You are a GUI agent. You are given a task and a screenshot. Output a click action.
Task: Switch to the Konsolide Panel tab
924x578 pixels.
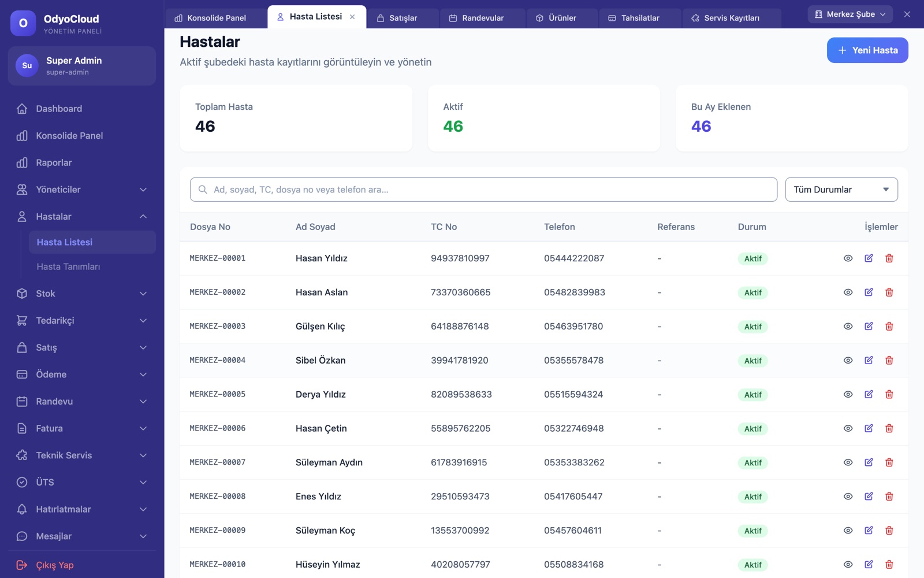(x=215, y=18)
